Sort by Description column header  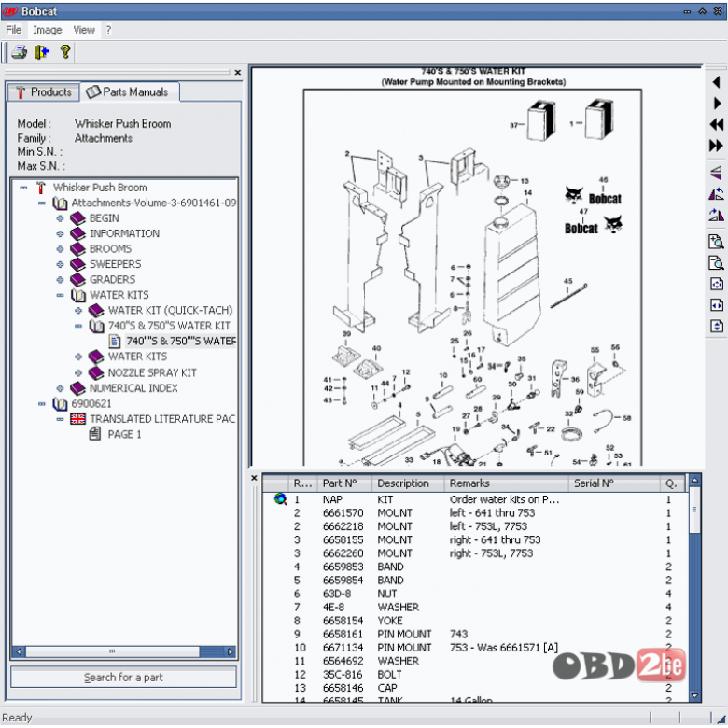point(408,483)
